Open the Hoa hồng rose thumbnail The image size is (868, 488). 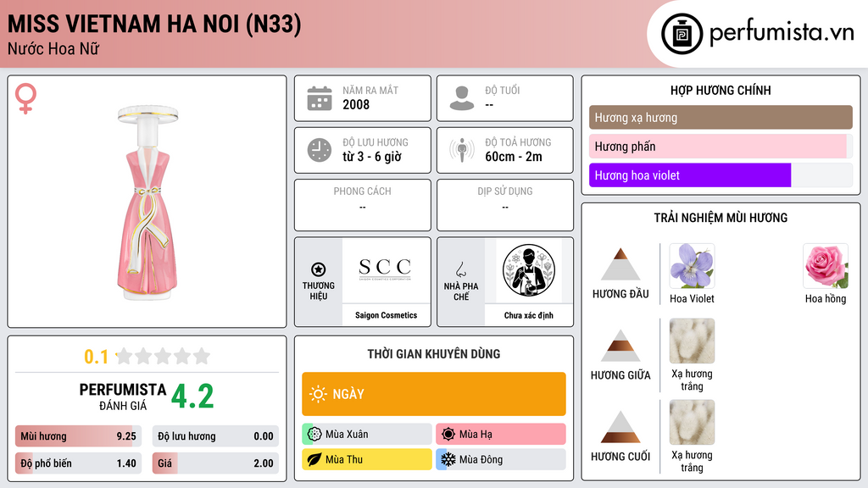(x=826, y=266)
